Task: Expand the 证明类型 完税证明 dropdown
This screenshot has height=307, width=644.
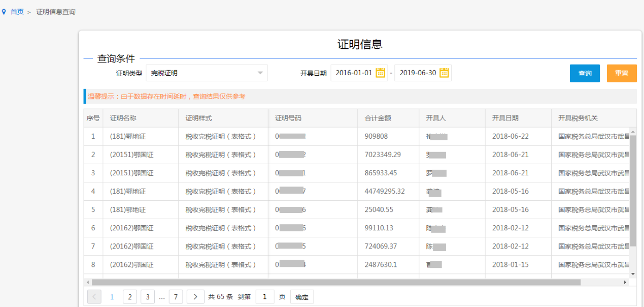Action: coord(207,73)
